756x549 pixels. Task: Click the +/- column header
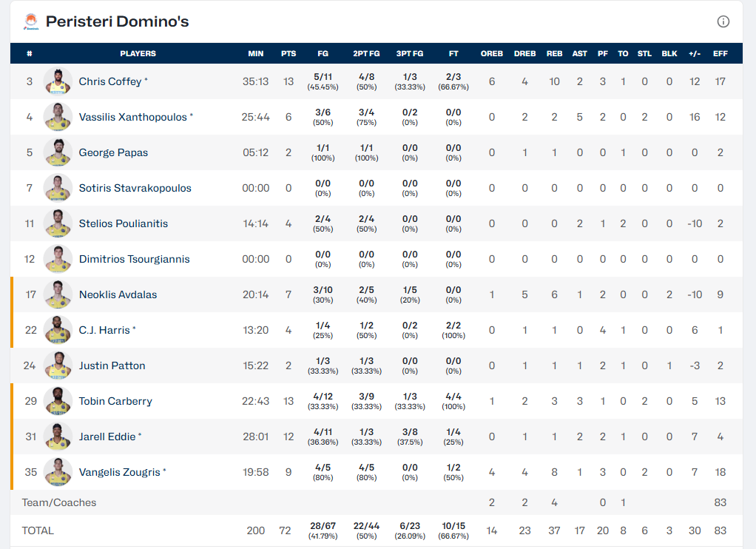tap(695, 53)
